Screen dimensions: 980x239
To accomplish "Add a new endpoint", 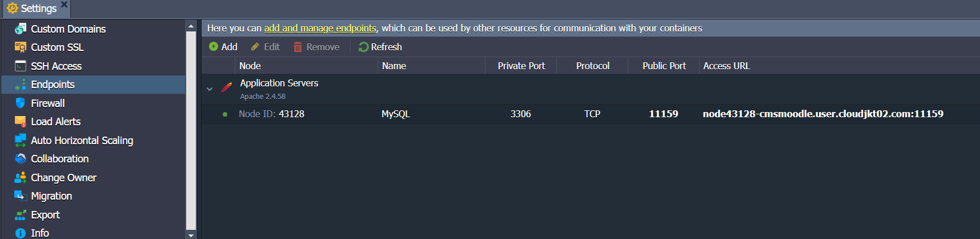I will point(223,47).
